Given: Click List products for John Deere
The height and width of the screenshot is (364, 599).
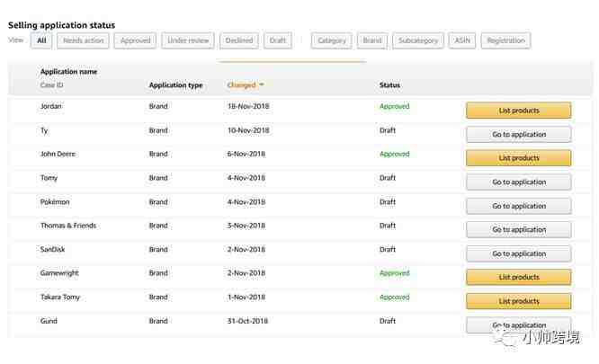Looking at the screenshot, I should coord(519,158).
